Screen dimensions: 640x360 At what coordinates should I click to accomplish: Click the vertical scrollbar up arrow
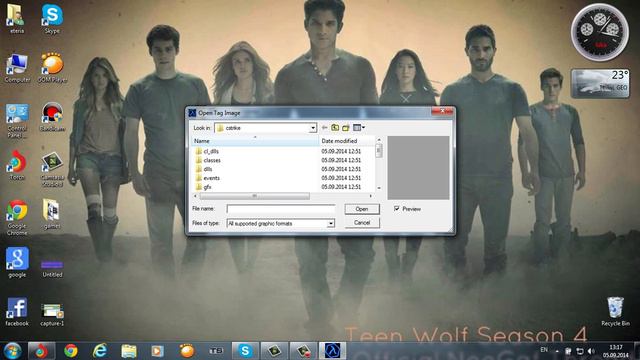(x=379, y=140)
